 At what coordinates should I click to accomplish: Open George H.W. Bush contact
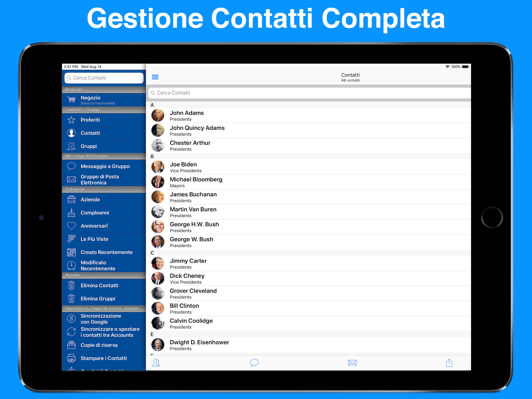click(x=308, y=227)
